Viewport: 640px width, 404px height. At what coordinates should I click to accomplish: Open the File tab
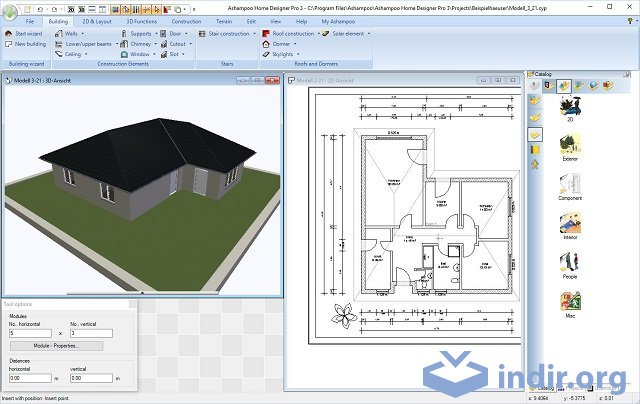coord(30,21)
